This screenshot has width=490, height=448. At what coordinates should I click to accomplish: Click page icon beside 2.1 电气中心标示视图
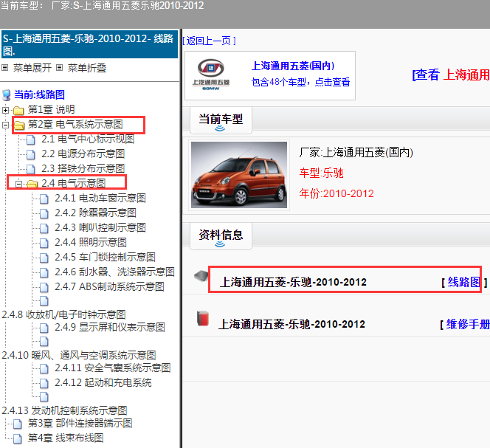(31, 139)
